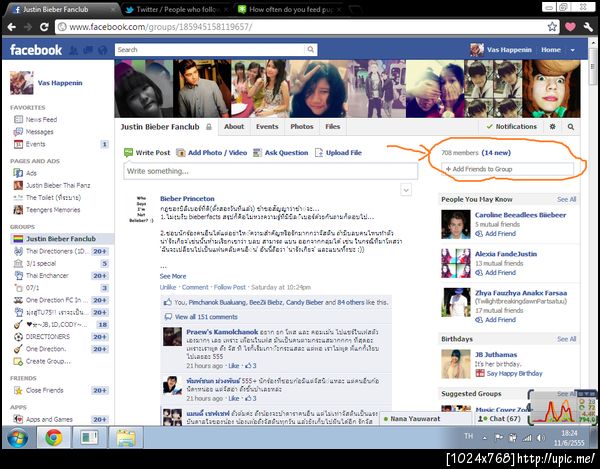600x469 pixels.
Task: Open the Files tab
Action: click(333, 127)
